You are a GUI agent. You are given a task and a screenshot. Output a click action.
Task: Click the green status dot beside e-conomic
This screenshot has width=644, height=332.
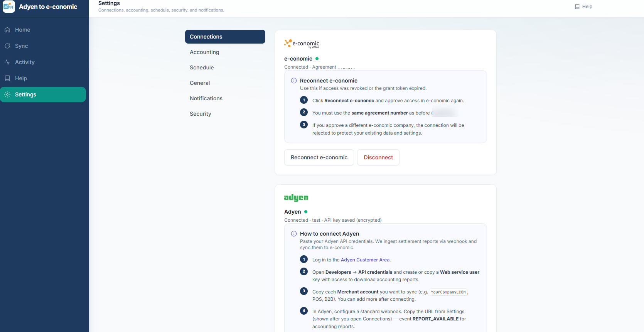coord(317,59)
